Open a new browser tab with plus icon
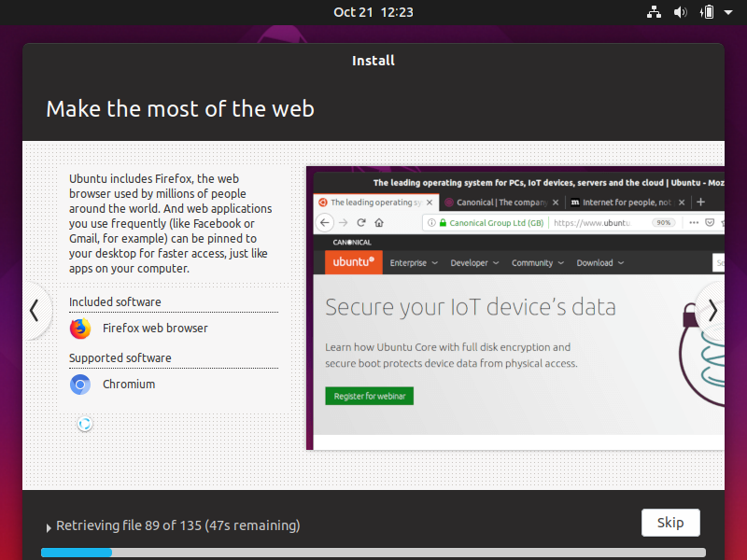747x560 pixels. (700, 202)
